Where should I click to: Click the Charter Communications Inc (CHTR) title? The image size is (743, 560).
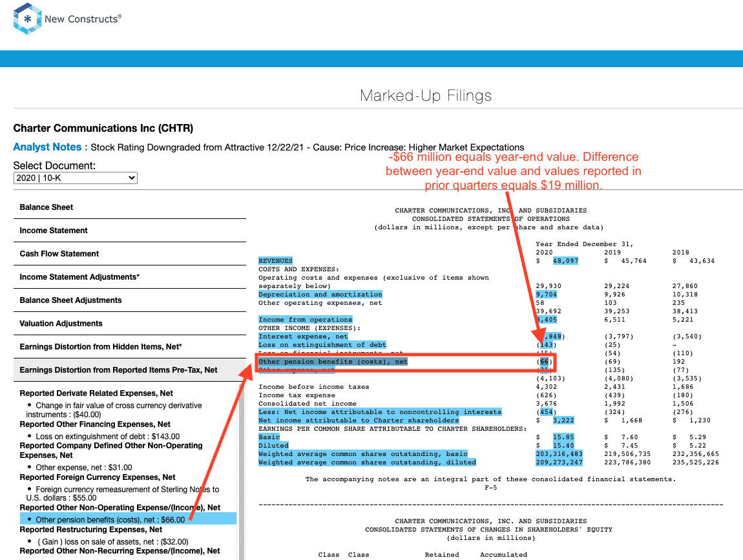tap(103, 128)
